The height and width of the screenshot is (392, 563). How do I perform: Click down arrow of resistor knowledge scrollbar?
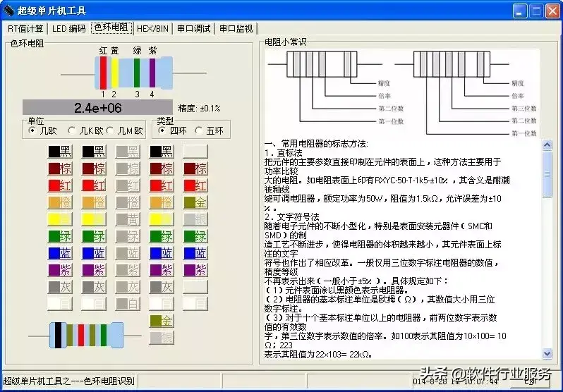pyautogui.click(x=547, y=354)
